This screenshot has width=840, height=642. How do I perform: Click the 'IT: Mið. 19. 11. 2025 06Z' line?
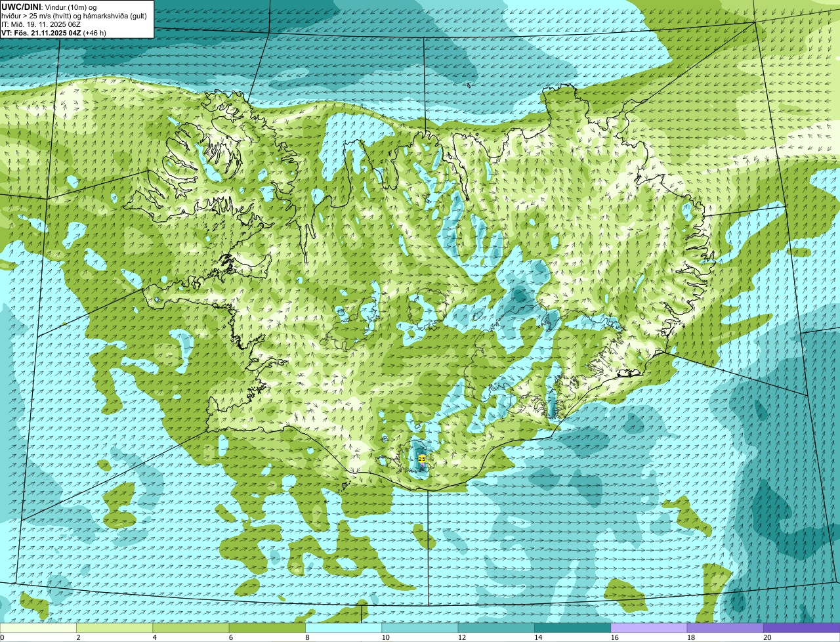coord(41,24)
